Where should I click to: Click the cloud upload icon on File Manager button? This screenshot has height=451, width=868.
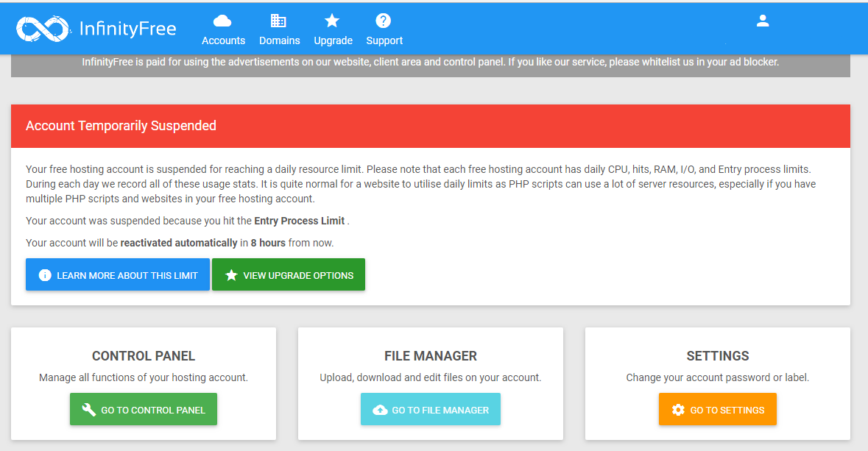coord(380,410)
